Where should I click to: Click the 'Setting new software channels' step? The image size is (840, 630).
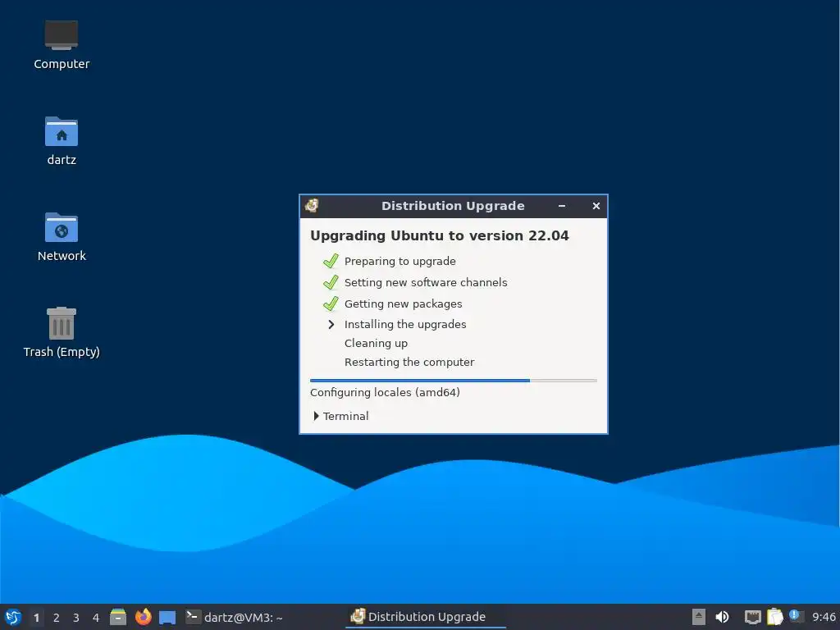(x=426, y=282)
